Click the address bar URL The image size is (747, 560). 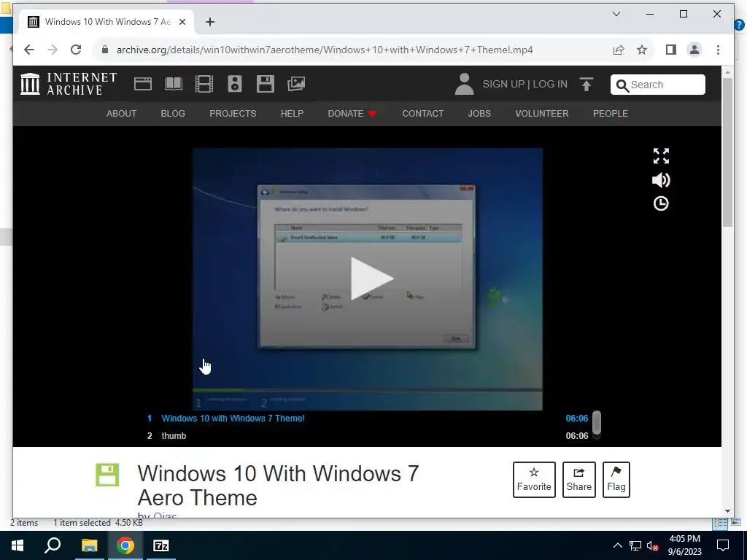pyautogui.click(x=325, y=50)
